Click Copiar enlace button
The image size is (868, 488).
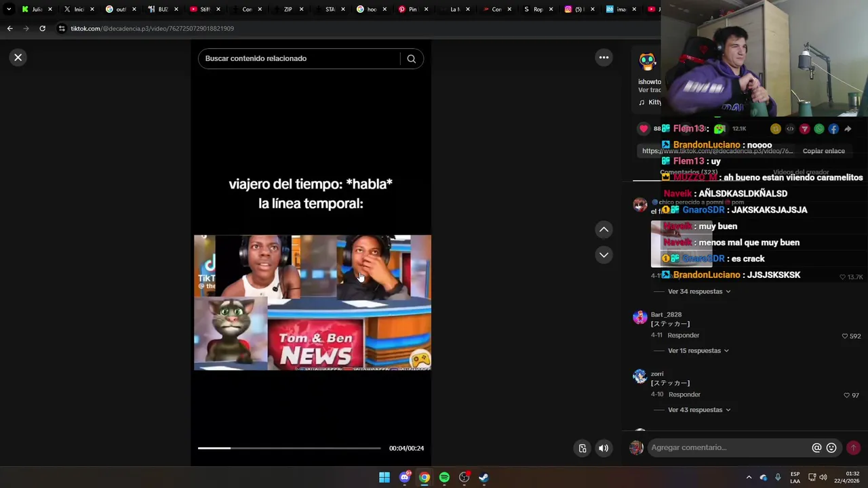click(823, 151)
